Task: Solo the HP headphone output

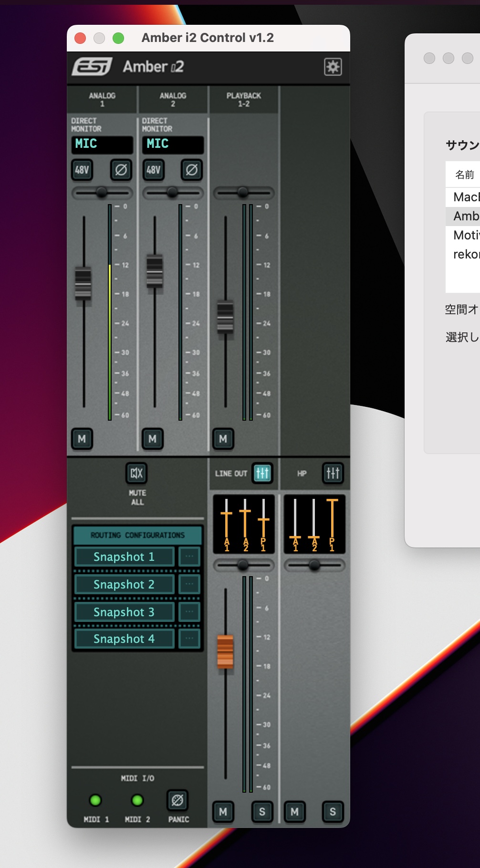Action: click(x=333, y=812)
